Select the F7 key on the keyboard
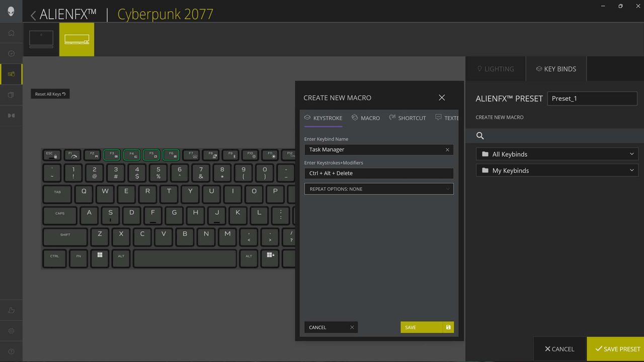 (191, 155)
